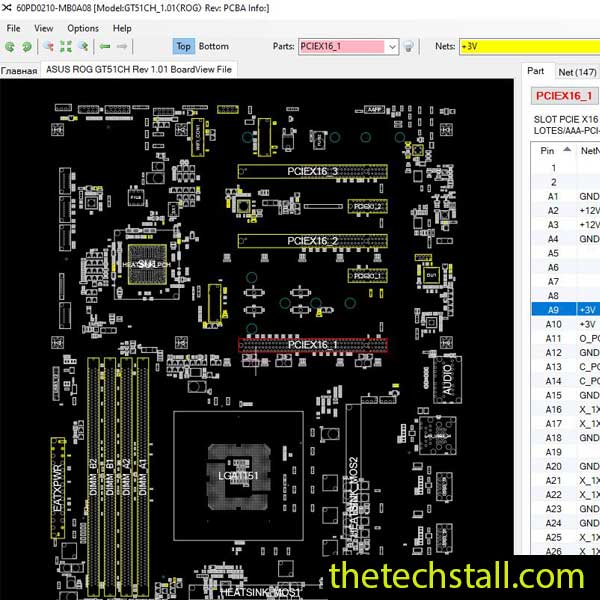Viewport: 600px width, 600px height.
Task: Click the AUDIO component on the board
Action: [x=447, y=380]
